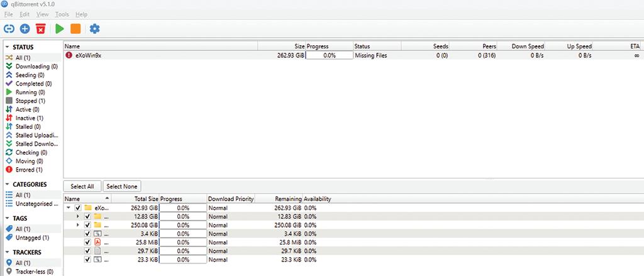This screenshot has width=644, height=276.
Task: Filter by Errored (1) status
Action: pos(33,170)
